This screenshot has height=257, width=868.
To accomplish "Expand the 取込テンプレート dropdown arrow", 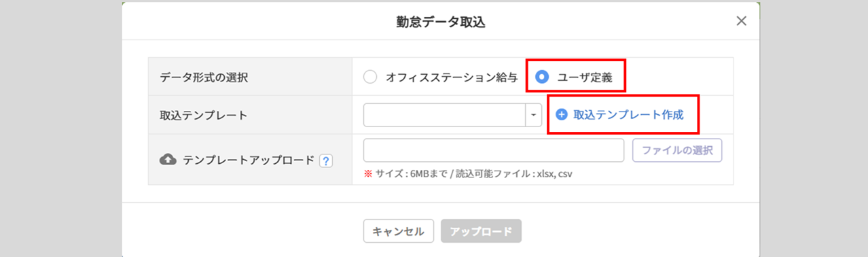I will click(533, 115).
